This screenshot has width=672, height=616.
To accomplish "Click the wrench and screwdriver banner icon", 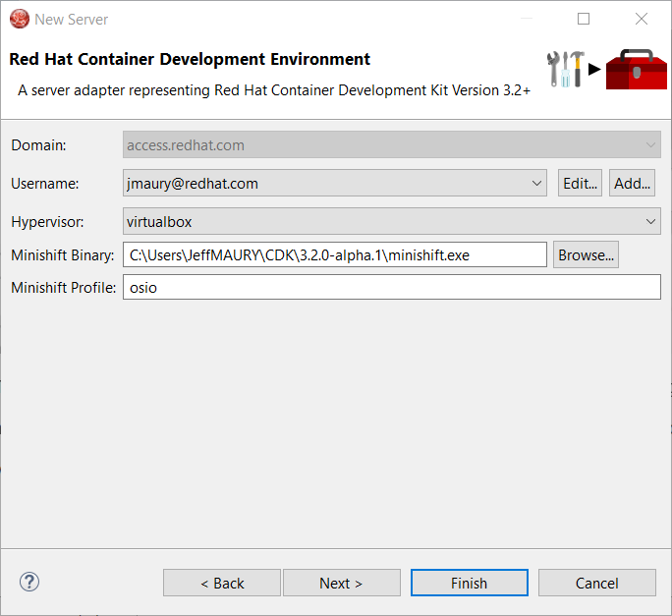I will [566, 68].
